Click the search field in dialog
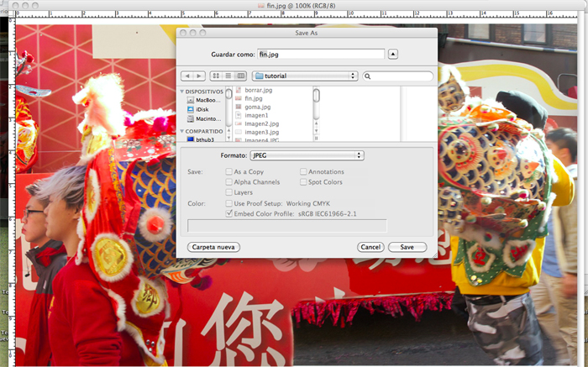Screen dimensions: 588x367 [398, 76]
